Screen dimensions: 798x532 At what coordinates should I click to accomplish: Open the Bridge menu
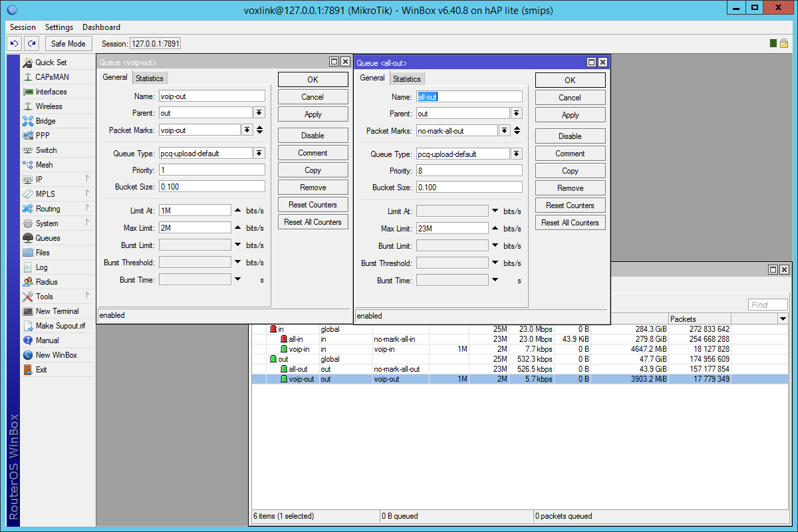point(45,121)
